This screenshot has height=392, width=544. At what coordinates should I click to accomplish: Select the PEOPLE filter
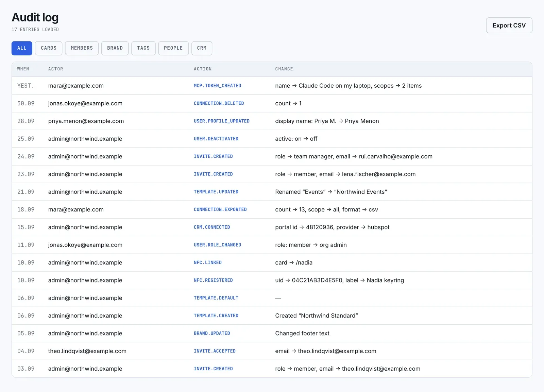point(173,48)
